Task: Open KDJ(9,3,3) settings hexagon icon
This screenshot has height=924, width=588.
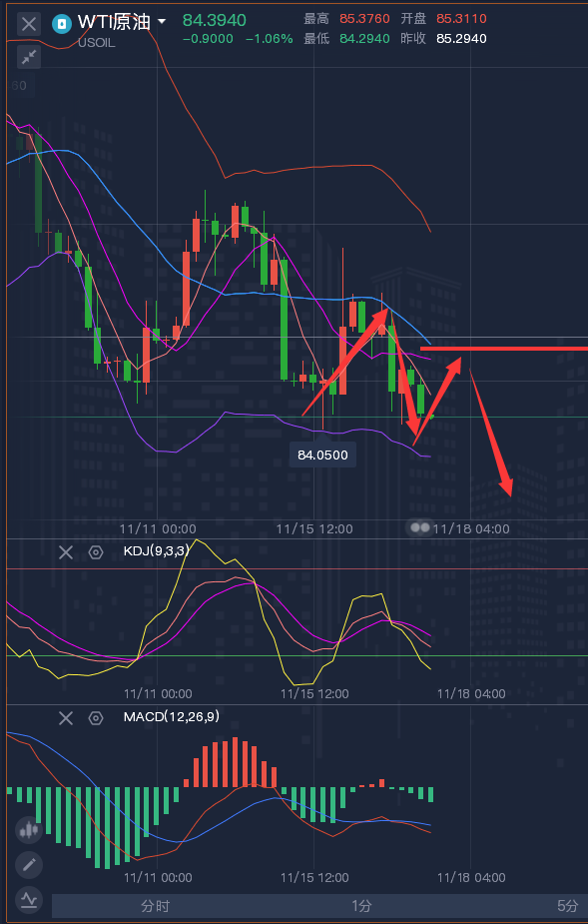Action: [96, 552]
